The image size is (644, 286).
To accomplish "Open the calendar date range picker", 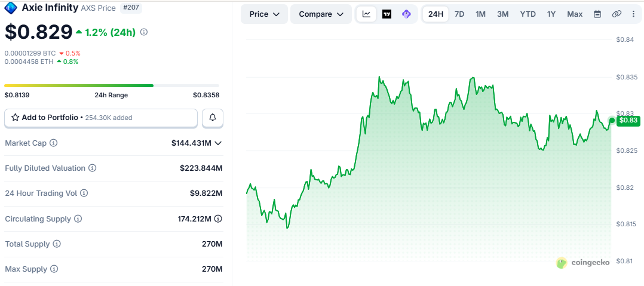I will (597, 14).
